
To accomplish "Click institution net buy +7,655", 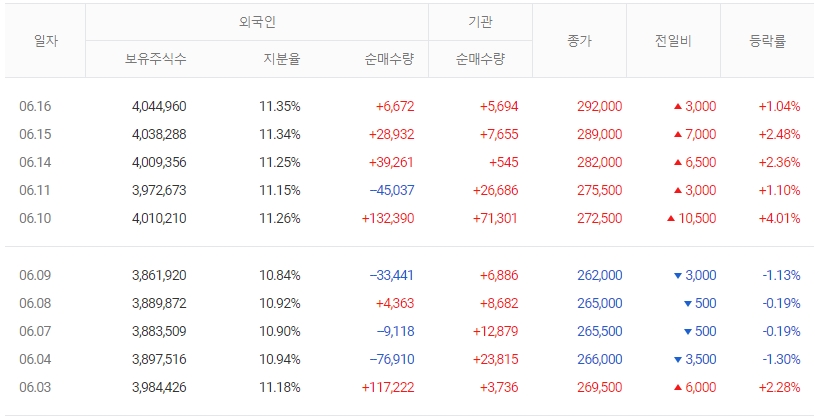I will click(499, 135).
